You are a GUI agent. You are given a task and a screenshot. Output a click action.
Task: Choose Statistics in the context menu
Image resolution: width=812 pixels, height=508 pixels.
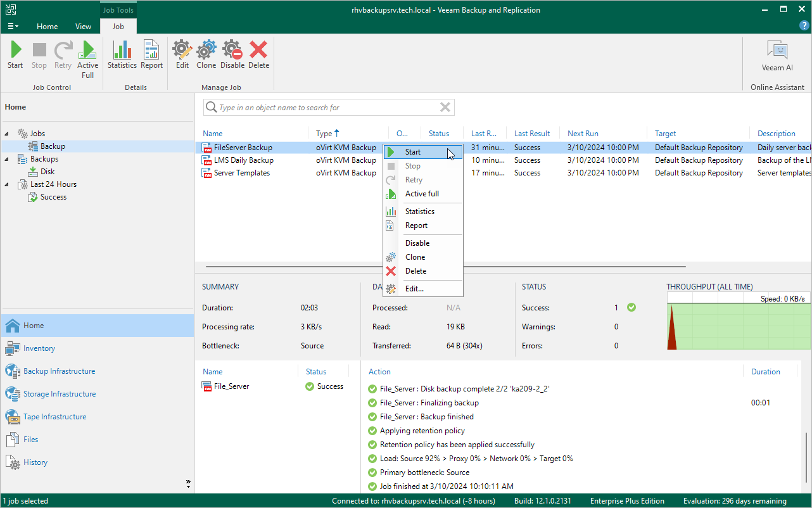coord(423,212)
